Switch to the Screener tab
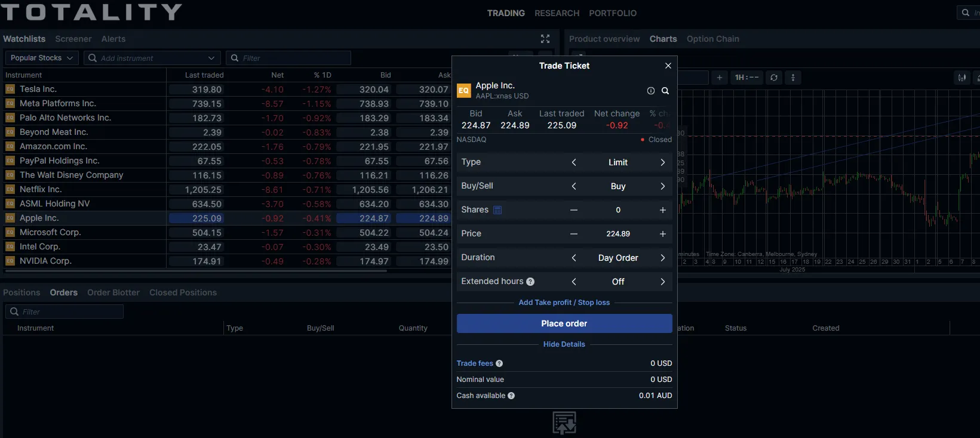Image resolution: width=980 pixels, height=438 pixels. 73,39
